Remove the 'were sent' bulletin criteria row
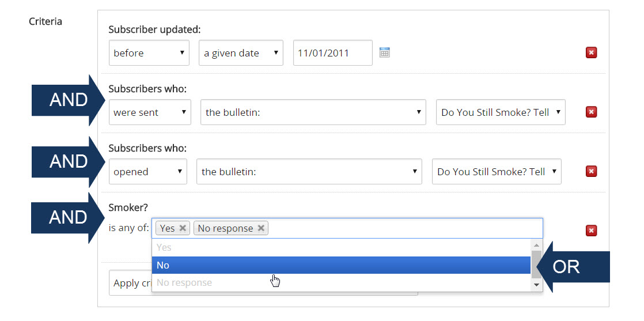Screen dimensions: 644x321 point(591,112)
